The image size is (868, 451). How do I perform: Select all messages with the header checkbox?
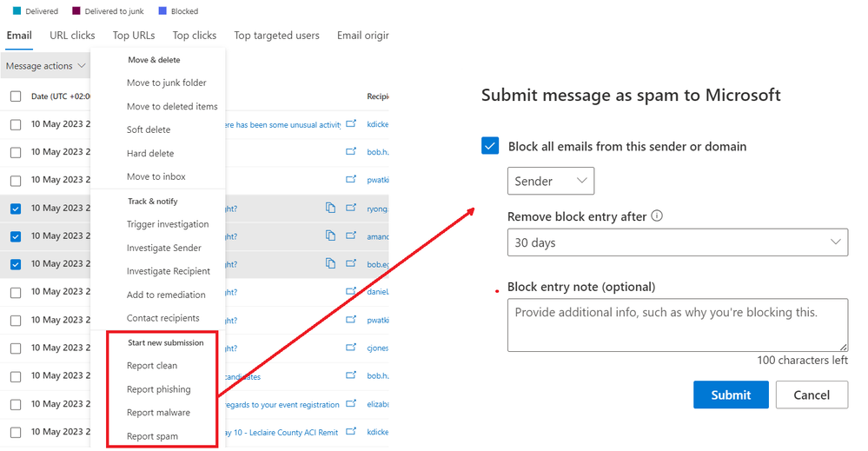(16, 96)
